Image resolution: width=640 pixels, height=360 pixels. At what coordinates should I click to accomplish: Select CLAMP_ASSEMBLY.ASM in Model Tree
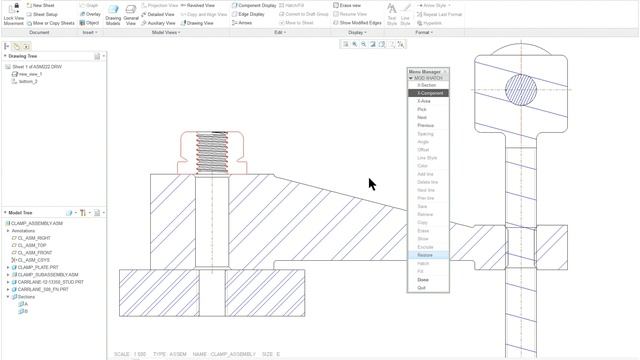pyautogui.click(x=34, y=223)
